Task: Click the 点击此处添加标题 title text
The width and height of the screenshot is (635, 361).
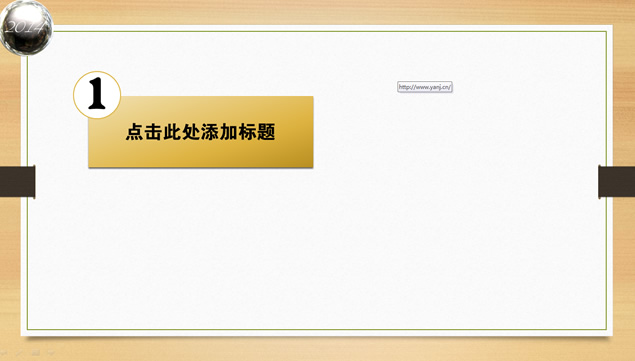Action: pos(200,132)
